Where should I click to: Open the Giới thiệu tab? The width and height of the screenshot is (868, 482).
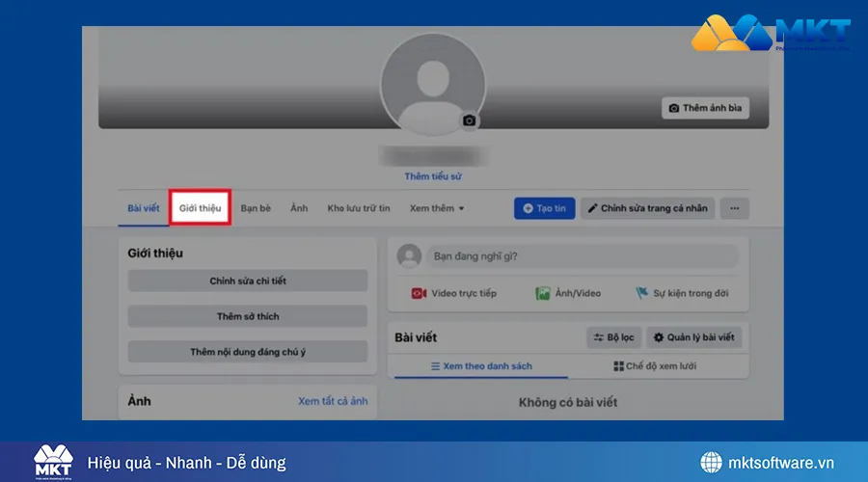pos(200,208)
